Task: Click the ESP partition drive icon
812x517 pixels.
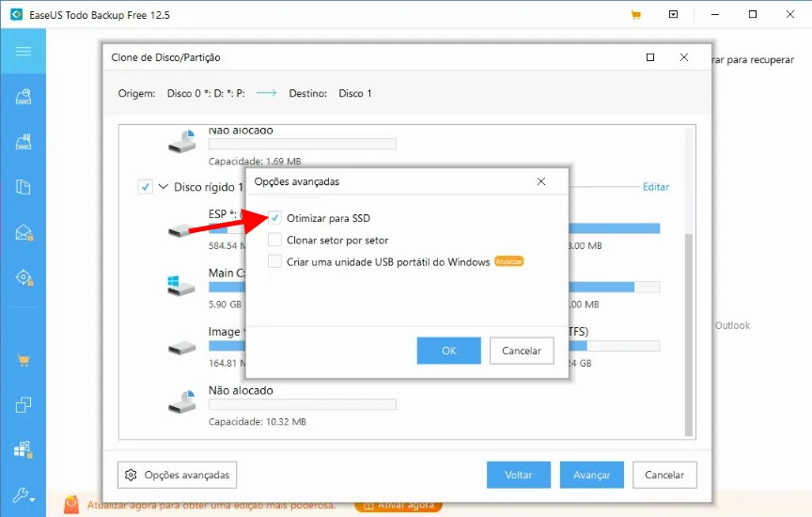Action: pyautogui.click(x=181, y=230)
